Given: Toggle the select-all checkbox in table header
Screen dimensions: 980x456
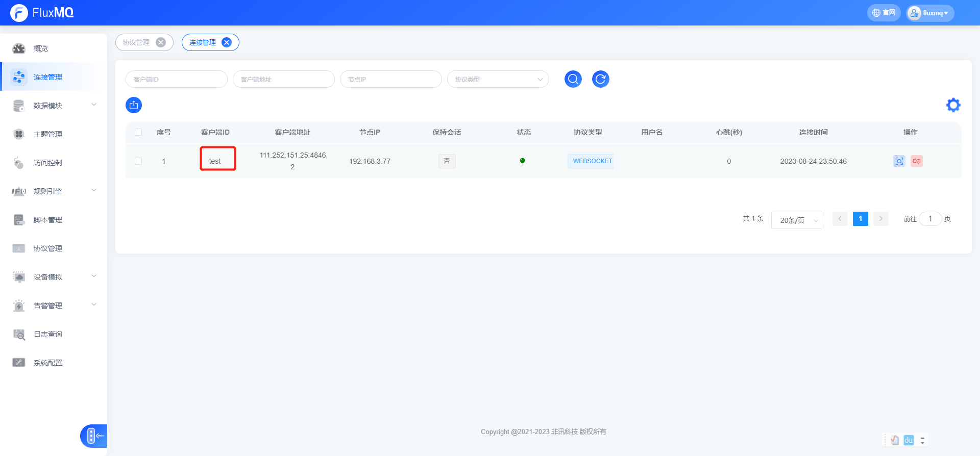Looking at the screenshot, I should tap(138, 132).
